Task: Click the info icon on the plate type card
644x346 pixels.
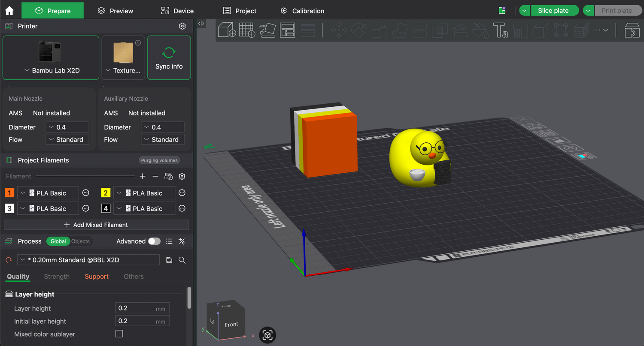Action: tap(138, 43)
